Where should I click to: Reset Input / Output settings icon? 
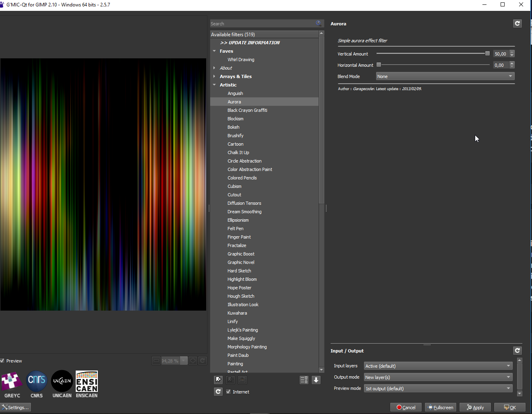[x=518, y=351]
